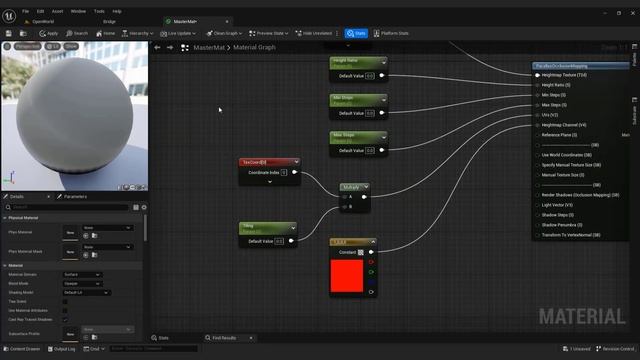Switch to the OpenWorld tab
Viewport: 640px width, 360px height.
42,22
